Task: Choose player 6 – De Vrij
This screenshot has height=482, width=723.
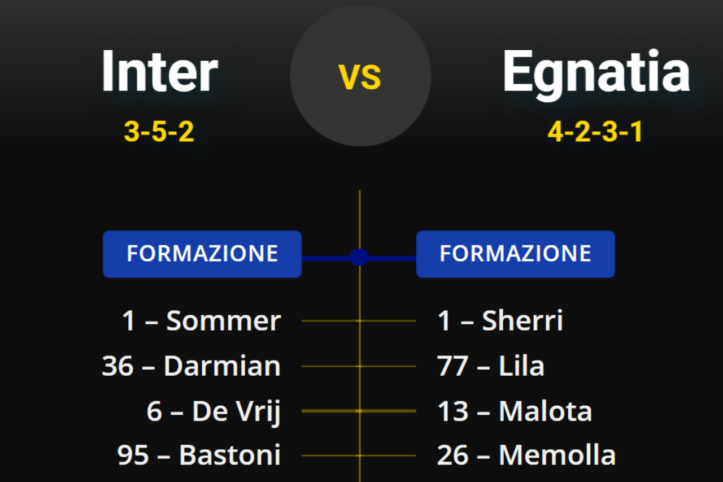Action: [x=213, y=411]
